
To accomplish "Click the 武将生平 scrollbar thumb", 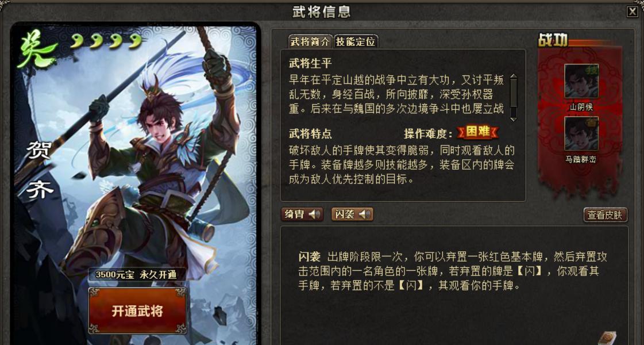I will coord(514,94).
